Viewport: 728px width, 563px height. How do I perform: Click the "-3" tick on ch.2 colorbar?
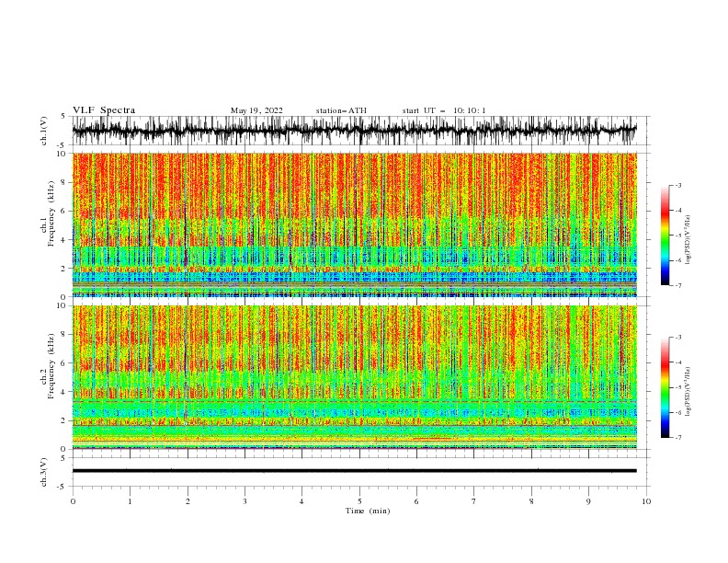click(678, 338)
